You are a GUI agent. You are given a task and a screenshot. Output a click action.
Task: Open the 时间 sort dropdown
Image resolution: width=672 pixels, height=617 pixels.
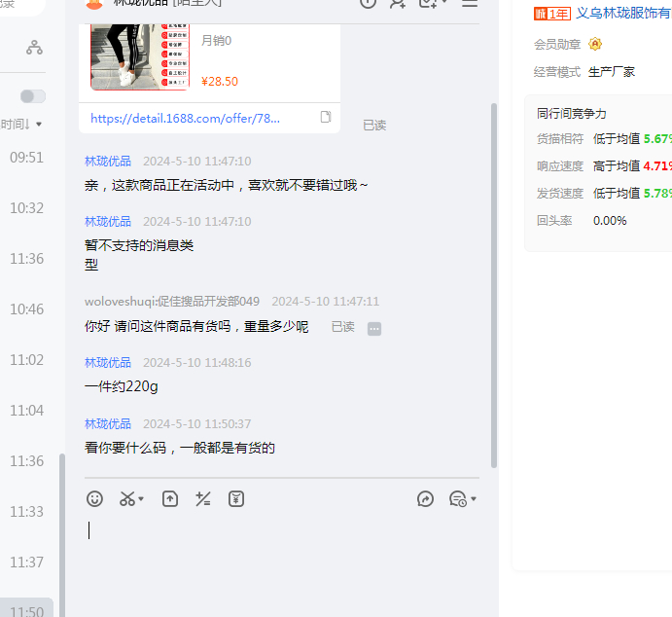pos(21,125)
